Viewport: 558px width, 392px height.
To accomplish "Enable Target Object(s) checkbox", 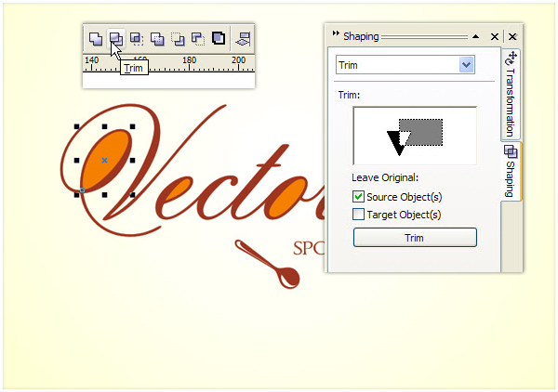I will click(358, 215).
